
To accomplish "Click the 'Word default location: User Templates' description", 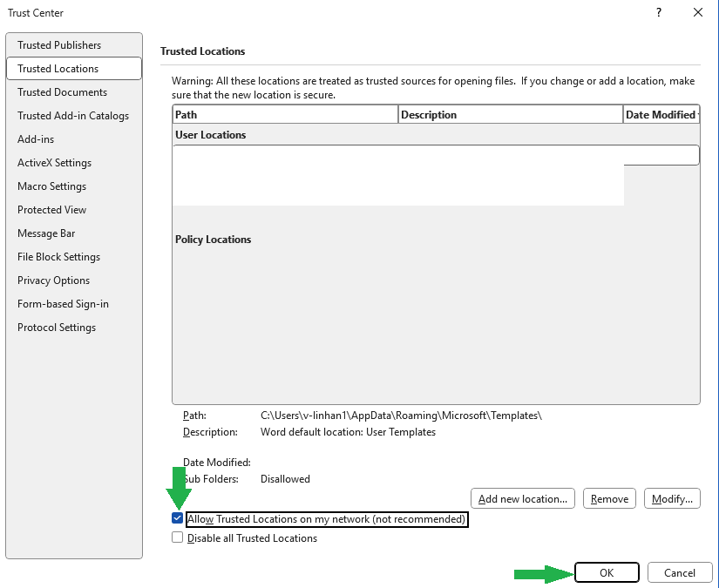I will pos(348,432).
